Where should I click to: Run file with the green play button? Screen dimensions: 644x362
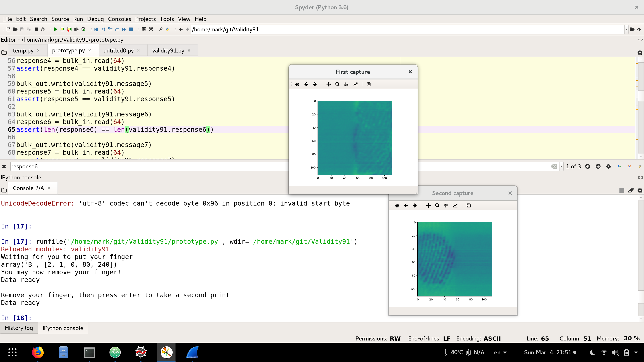(56, 30)
